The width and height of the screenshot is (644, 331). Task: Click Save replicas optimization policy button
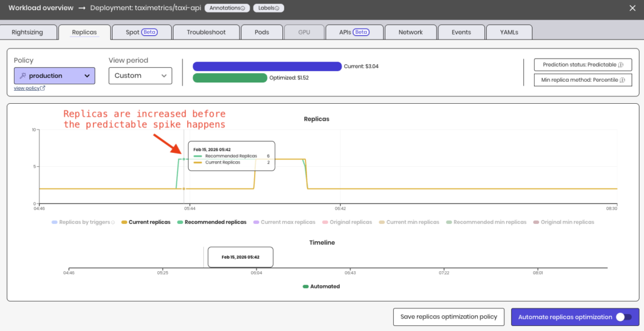pos(448,317)
